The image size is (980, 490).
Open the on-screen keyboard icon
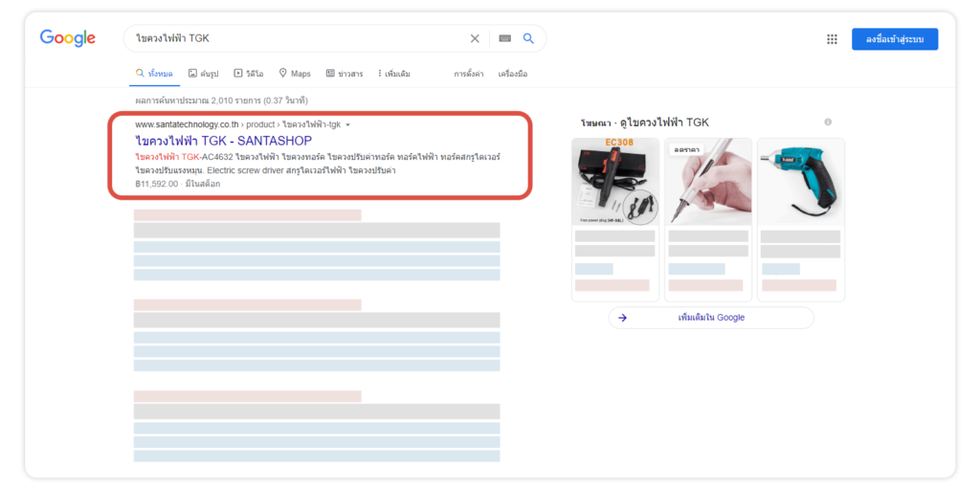point(504,38)
